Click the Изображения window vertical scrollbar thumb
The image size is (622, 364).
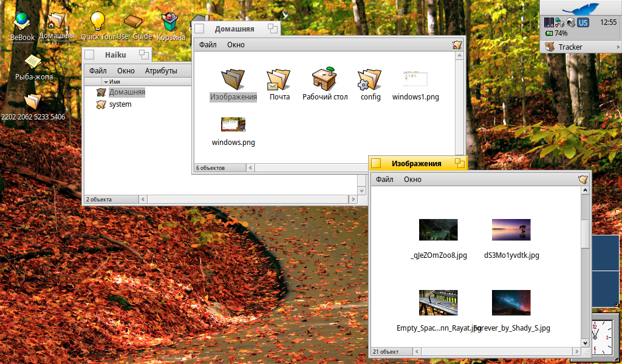tap(585, 234)
